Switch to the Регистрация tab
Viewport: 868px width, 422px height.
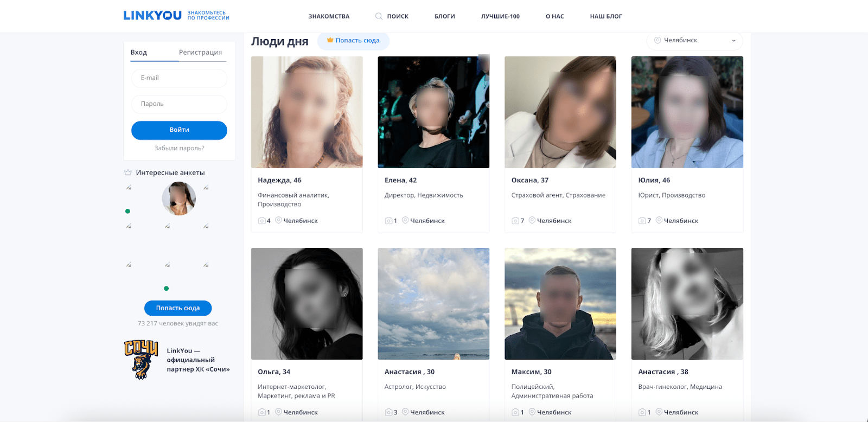pos(200,52)
